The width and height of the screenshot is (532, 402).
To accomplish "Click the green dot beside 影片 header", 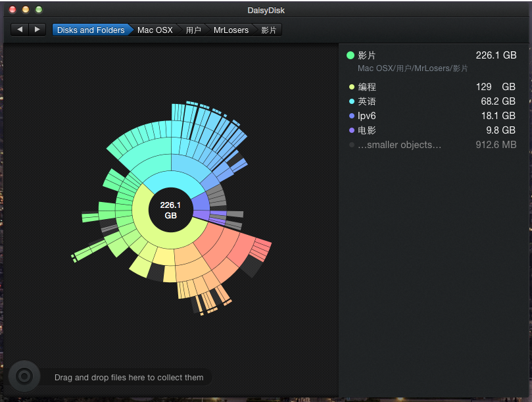I will pos(351,55).
